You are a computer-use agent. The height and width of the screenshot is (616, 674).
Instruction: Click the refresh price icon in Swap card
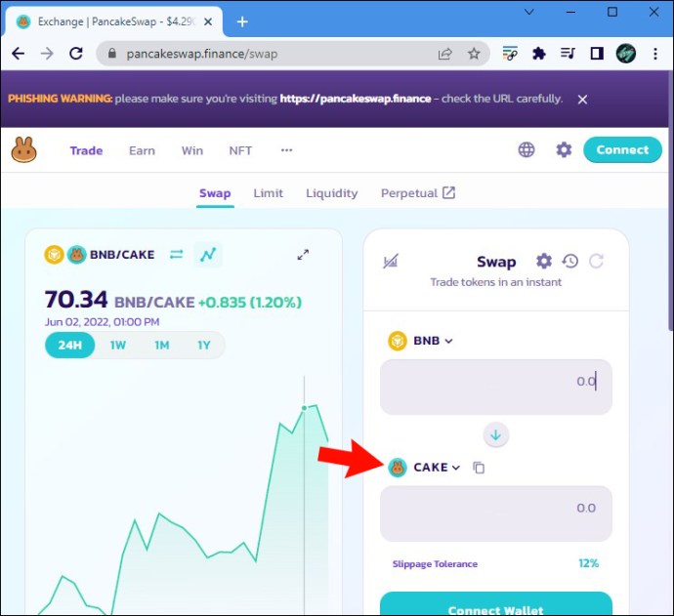596,261
